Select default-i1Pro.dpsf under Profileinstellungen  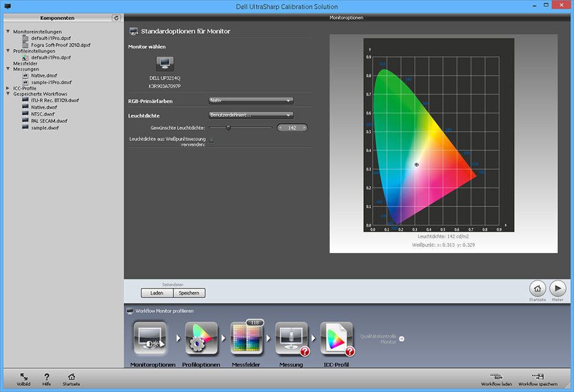point(51,58)
